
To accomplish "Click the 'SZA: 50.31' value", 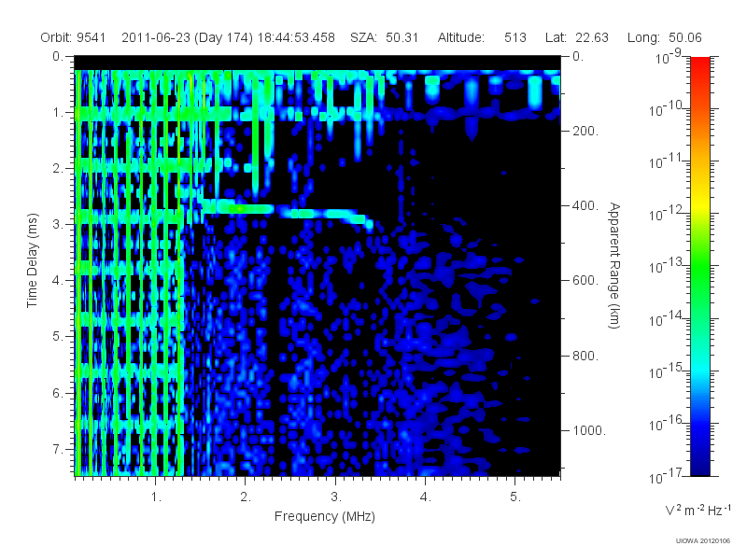I will pyautogui.click(x=384, y=37).
